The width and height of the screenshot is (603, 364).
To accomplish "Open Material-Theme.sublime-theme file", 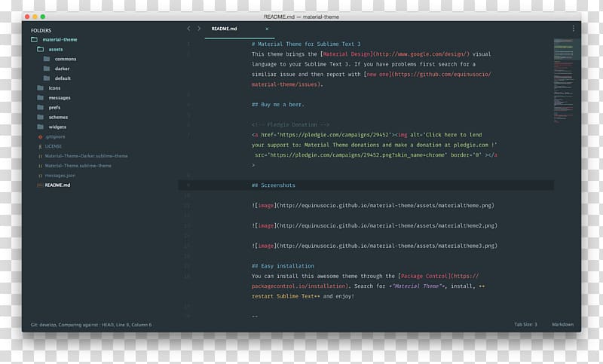I will (78, 166).
